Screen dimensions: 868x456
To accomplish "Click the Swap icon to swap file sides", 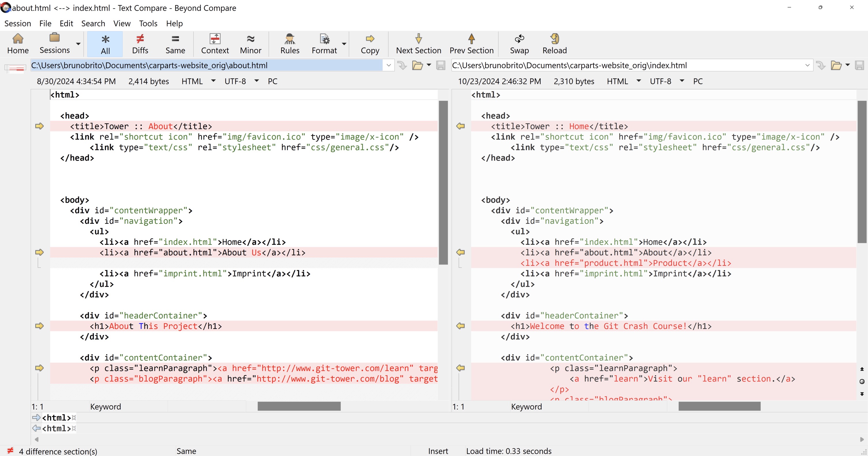I will [x=518, y=43].
